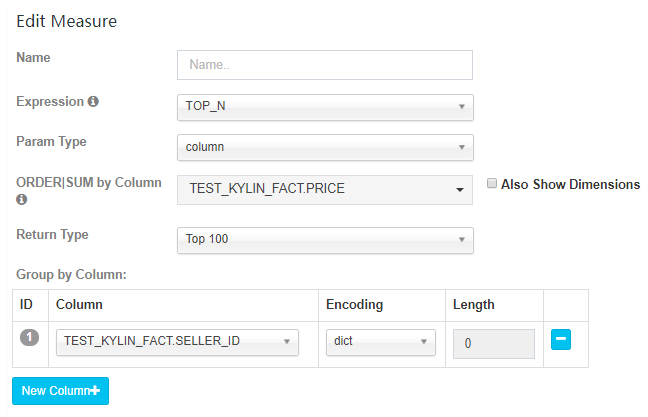Enable the Also Show Dimensions checkbox

492,184
